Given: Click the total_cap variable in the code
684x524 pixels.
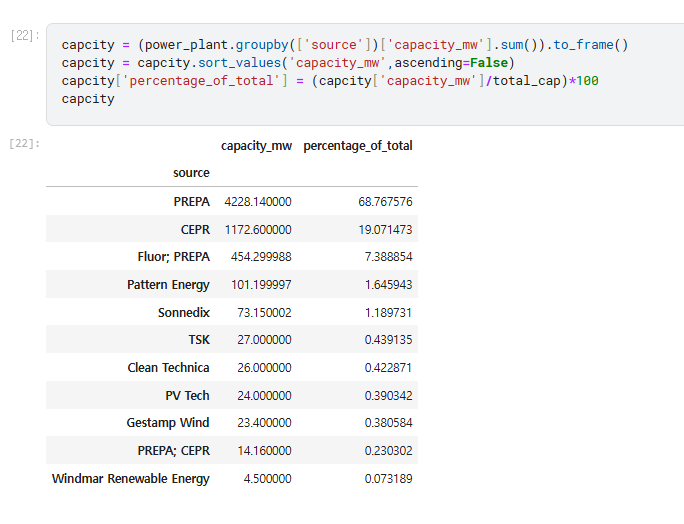Looking at the screenshot, I should pyautogui.click(x=527, y=81).
